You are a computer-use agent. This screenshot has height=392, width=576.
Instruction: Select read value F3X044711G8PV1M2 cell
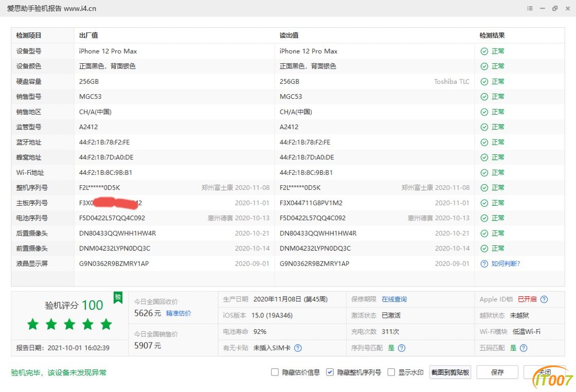coord(311,203)
